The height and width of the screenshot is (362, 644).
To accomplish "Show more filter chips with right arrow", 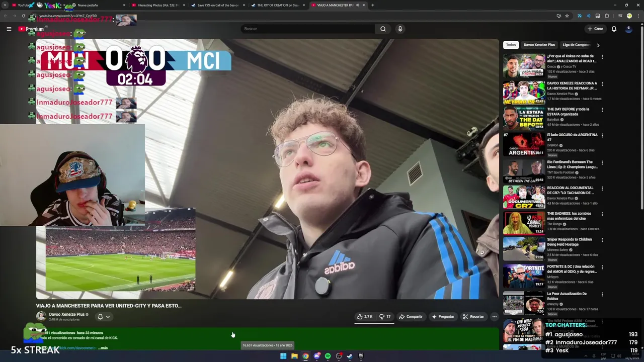I will [598, 45].
